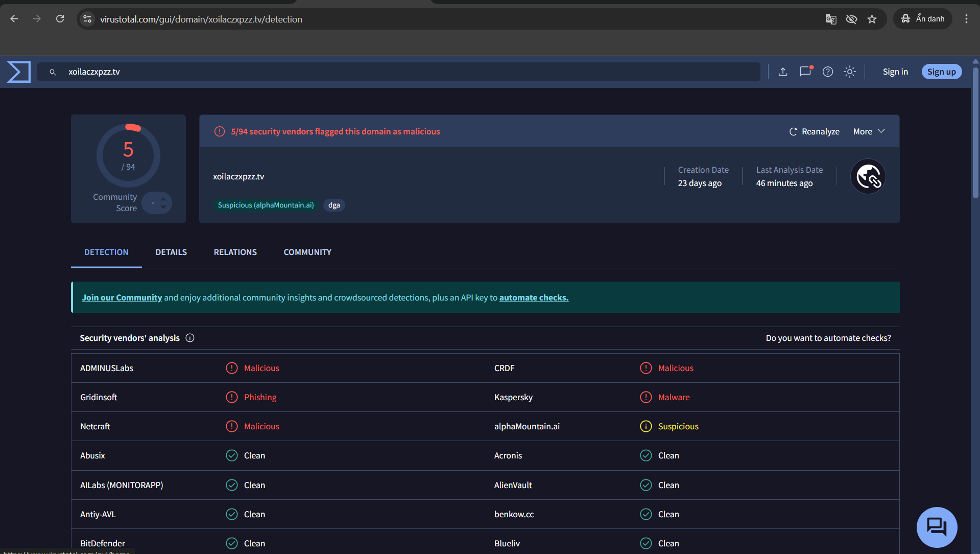The width and height of the screenshot is (980, 554).
Task: Click the Reanalyze button
Action: (x=815, y=131)
